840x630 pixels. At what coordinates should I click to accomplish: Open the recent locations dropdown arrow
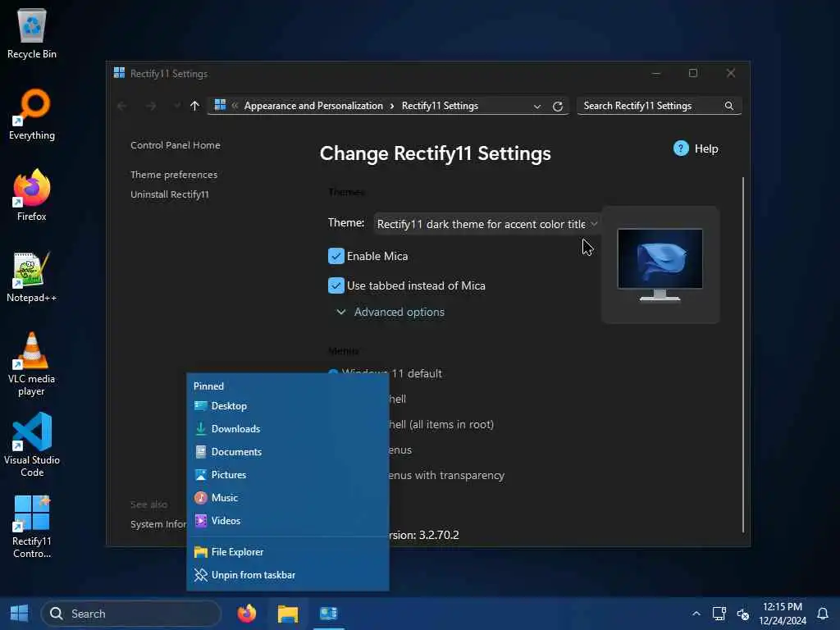(x=177, y=106)
